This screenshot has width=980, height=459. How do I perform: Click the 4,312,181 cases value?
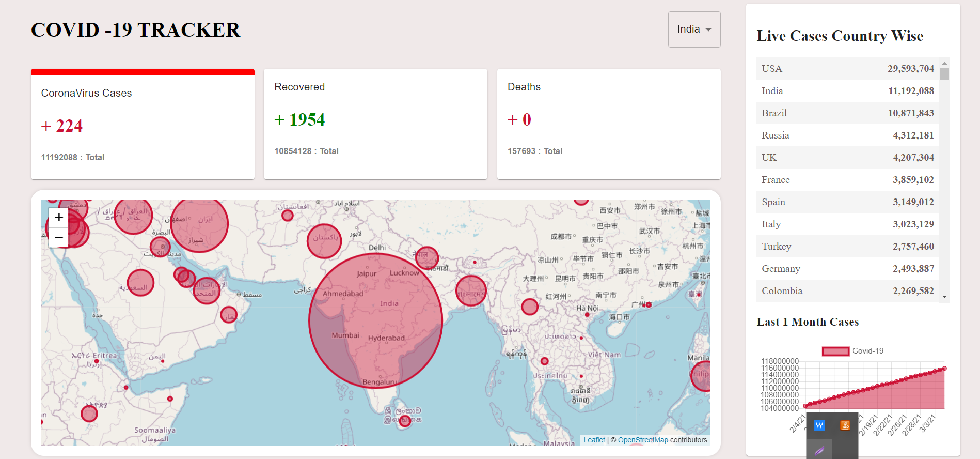click(x=913, y=135)
